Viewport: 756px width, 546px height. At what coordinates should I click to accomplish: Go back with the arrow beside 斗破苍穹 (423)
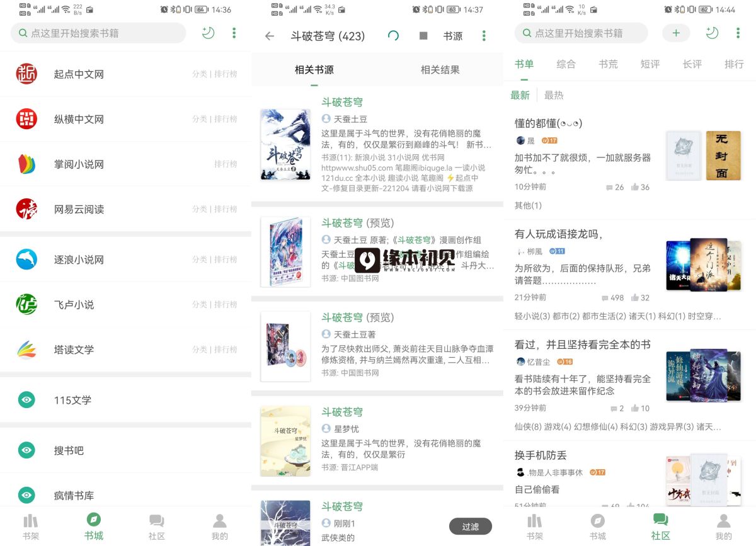point(270,36)
